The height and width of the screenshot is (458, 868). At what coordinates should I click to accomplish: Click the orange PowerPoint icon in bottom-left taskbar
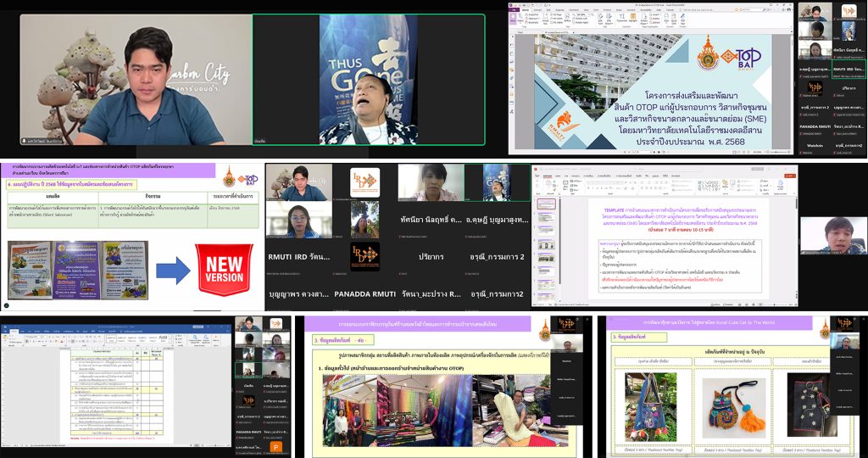pyautogui.click(x=275, y=447)
